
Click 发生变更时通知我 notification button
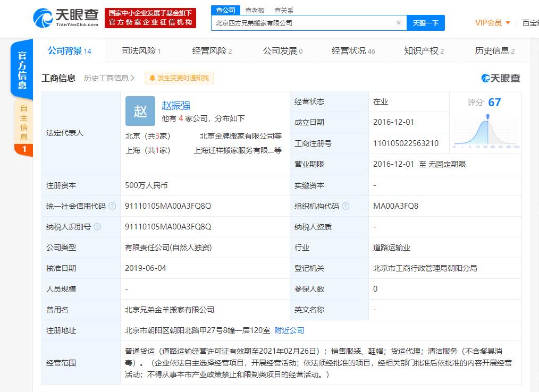179,78
